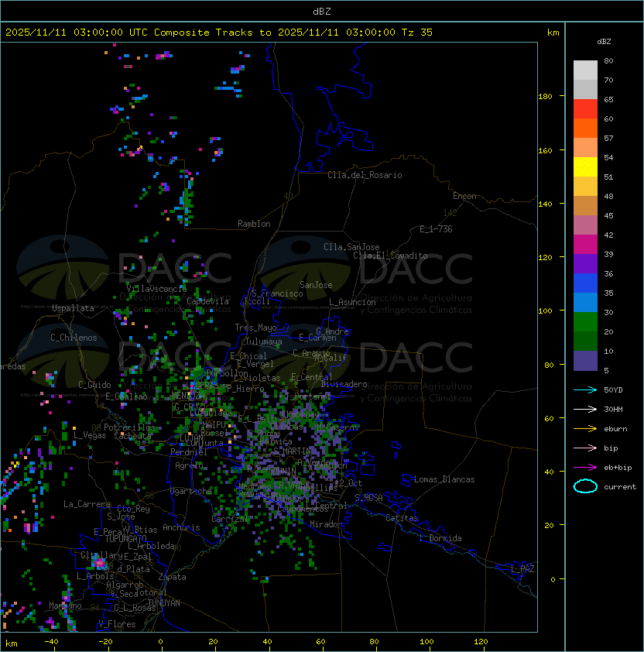Click the yellow eburn arrow legend icon
This screenshot has height=652, width=644.
[x=585, y=429]
